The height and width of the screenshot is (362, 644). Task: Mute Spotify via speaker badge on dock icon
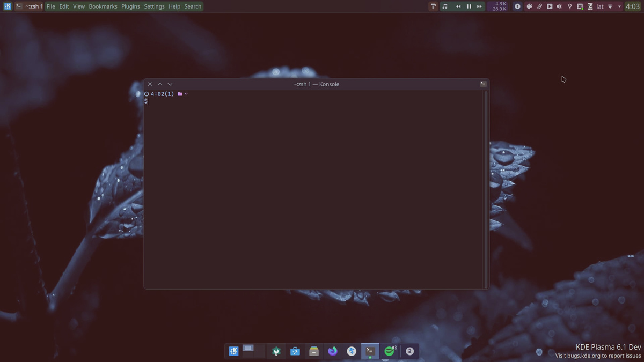click(x=394, y=348)
